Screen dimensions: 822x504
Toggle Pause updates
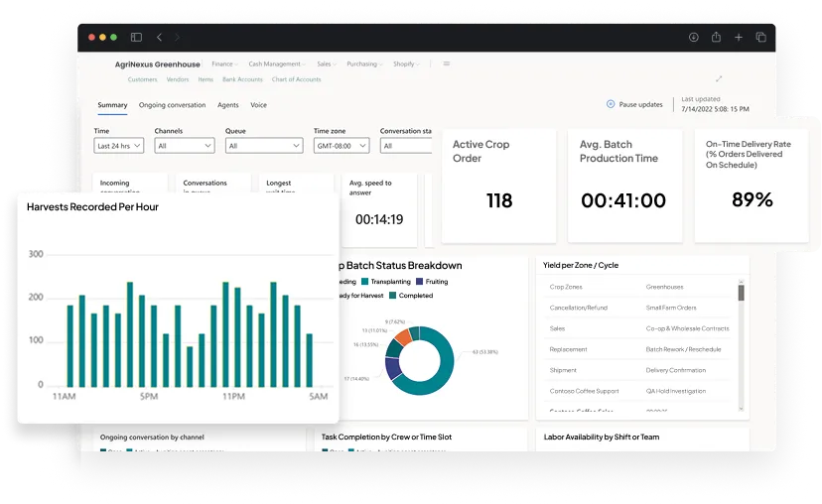tap(634, 104)
